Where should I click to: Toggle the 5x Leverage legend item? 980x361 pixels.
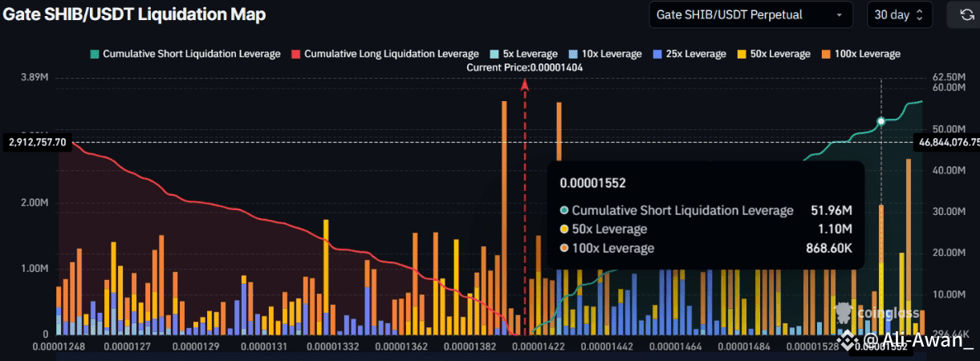coord(523,54)
